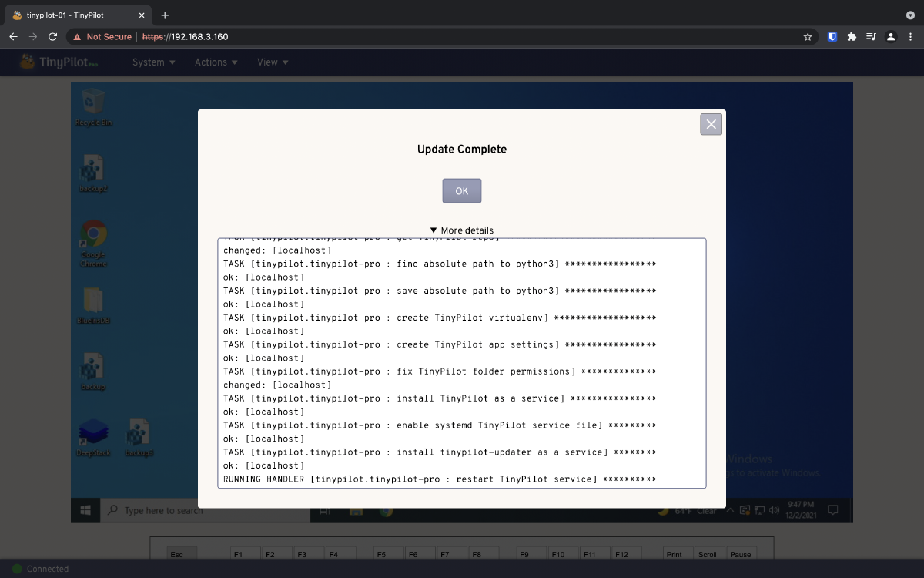Reload the page with refresh icon
Viewport: 924px width, 578px height.
pos(52,36)
